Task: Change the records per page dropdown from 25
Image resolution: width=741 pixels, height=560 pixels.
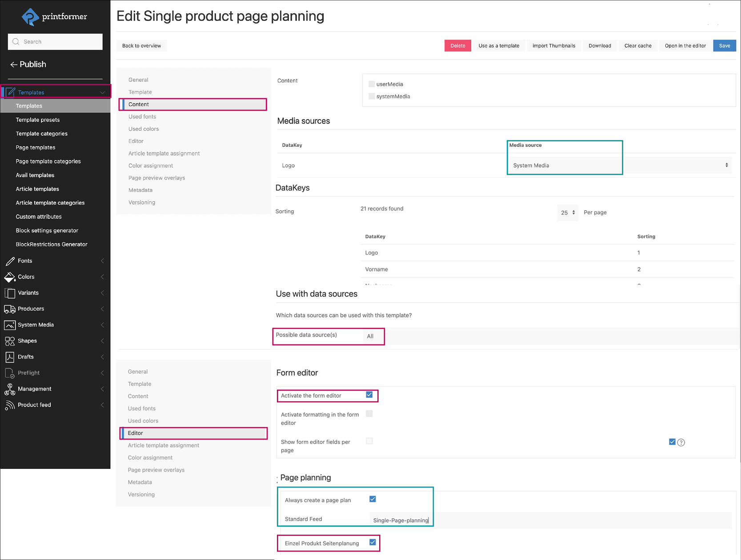Action: (568, 212)
